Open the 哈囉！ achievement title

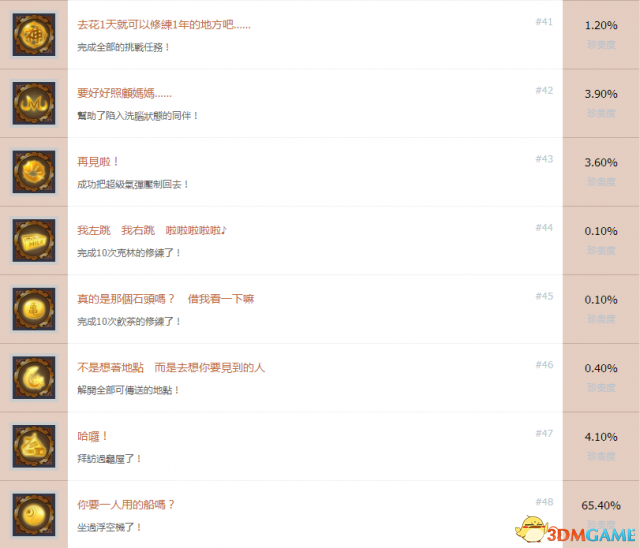pyautogui.click(x=92, y=436)
